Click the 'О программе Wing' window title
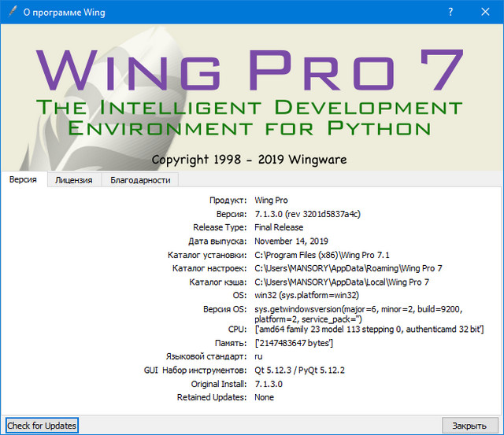The width and height of the screenshot is (504, 435). (65, 13)
